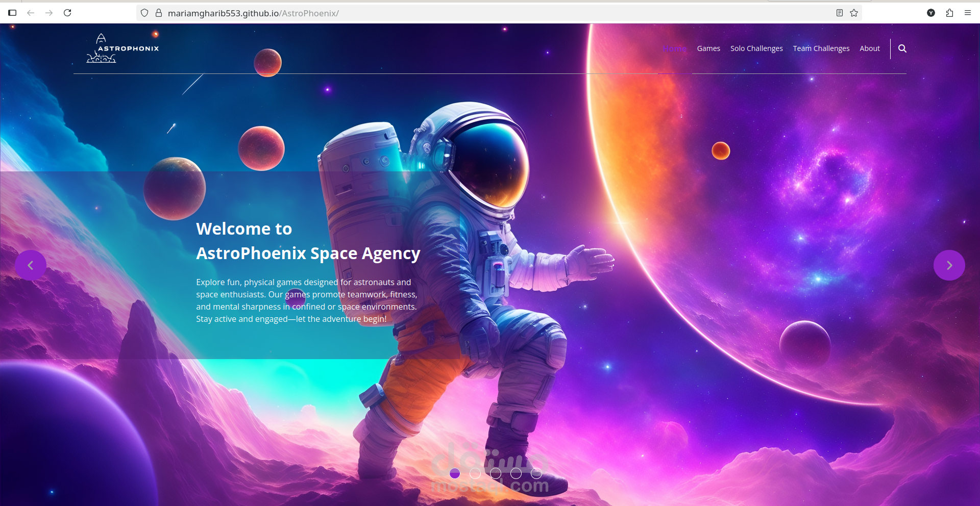This screenshot has height=506, width=980.
Task: Click the extensions puzzle icon
Action: tap(949, 13)
